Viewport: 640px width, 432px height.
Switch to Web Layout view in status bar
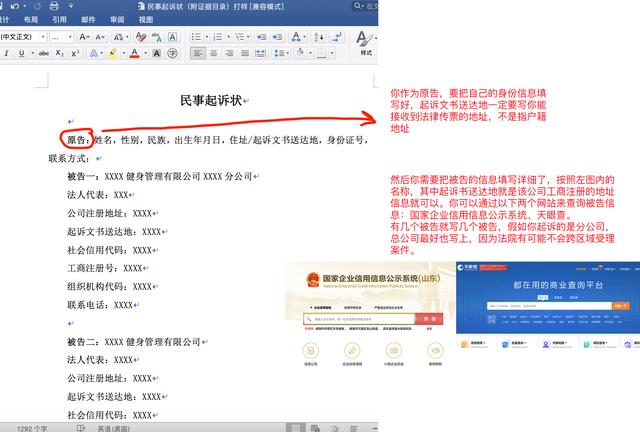point(315,428)
